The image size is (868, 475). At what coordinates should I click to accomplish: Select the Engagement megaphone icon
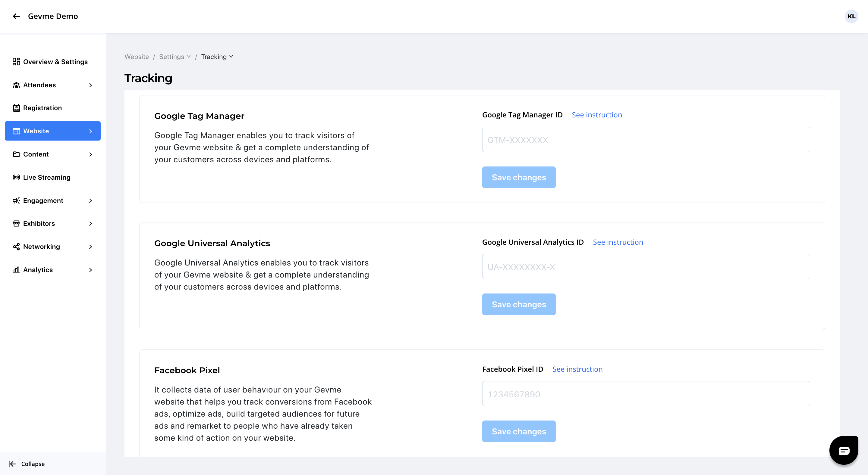[16, 200]
